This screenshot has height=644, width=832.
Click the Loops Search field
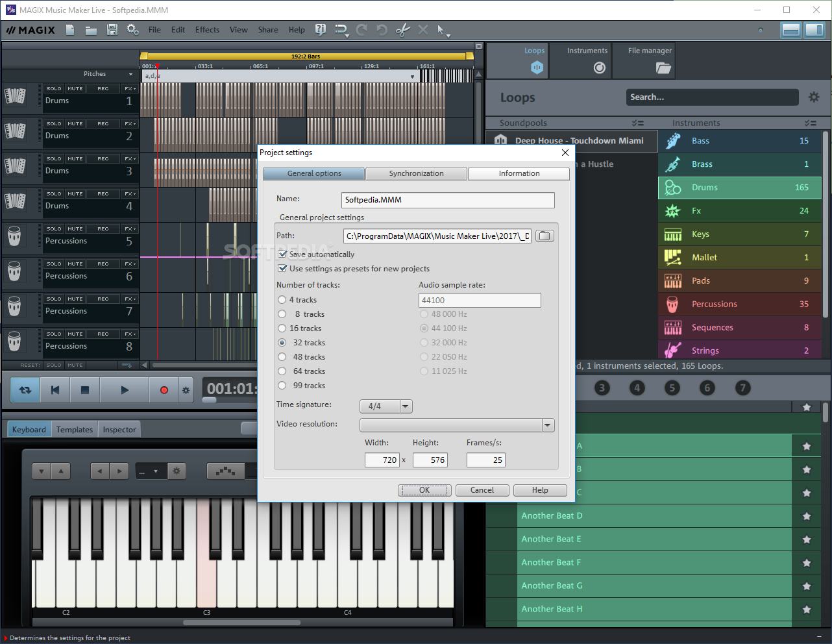713,97
